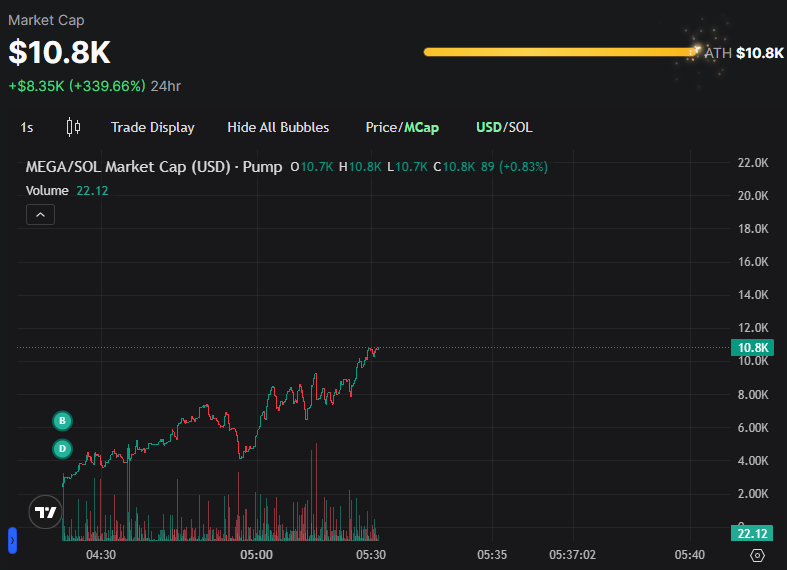Click the 24hr timeframe label

166,86
